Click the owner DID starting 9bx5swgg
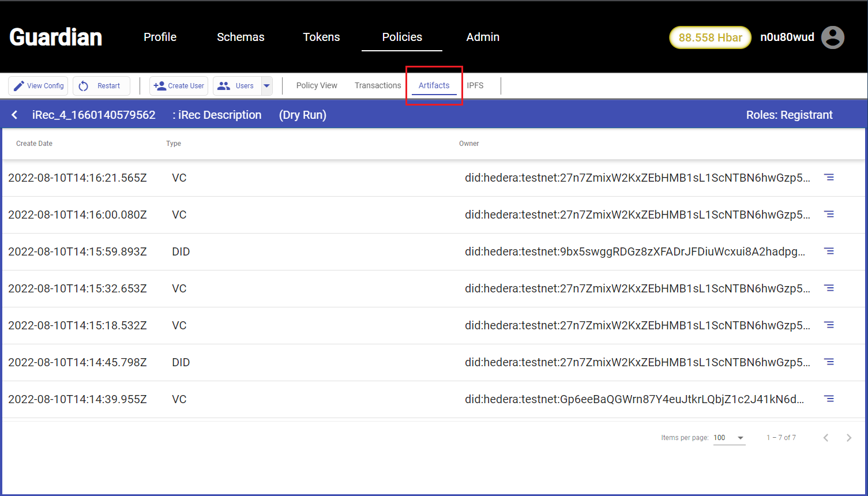This screenshot has height=496, width=868. (635, 251)
